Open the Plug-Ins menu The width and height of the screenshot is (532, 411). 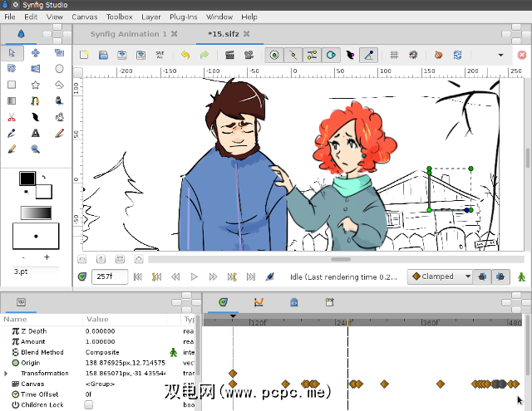[182, 17]
